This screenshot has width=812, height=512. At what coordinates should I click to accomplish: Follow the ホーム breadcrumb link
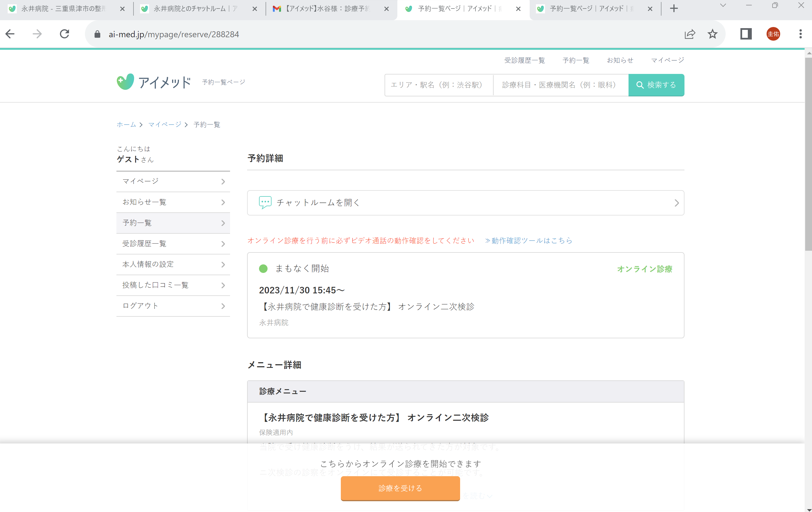126,125
